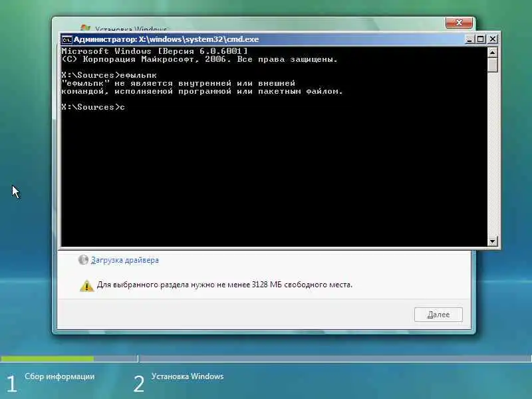Click the 'ефыльпк' error message line
This screenshot has width=532, height=399.
tap(178, 84)
